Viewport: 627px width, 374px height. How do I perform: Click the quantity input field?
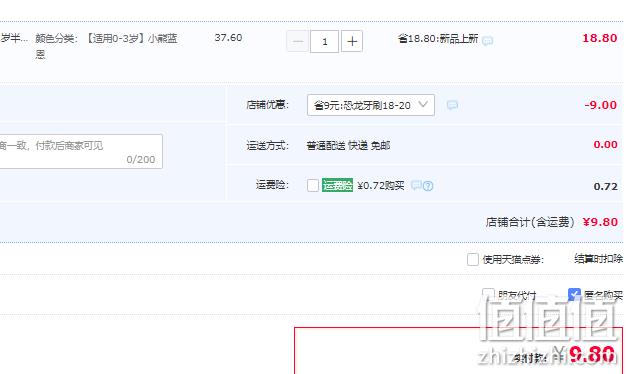tap(324, 41)
